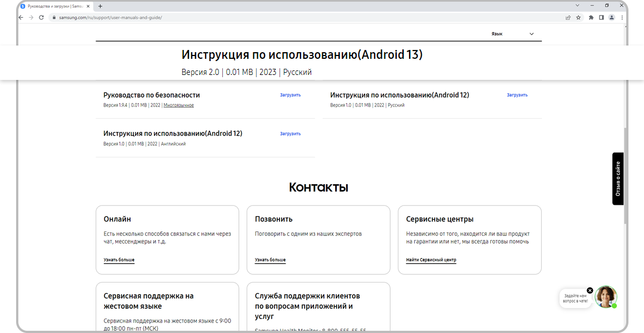Click the browser back arrow
Screen dimensions: 644x333
pyautogui.click(x=21, y=17)
